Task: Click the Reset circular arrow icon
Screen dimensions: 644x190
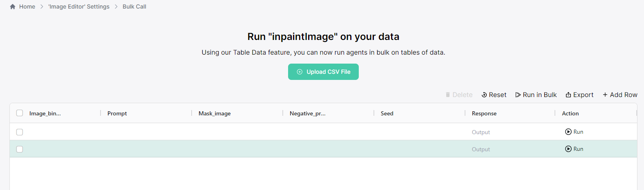Action: coord(484,95)
